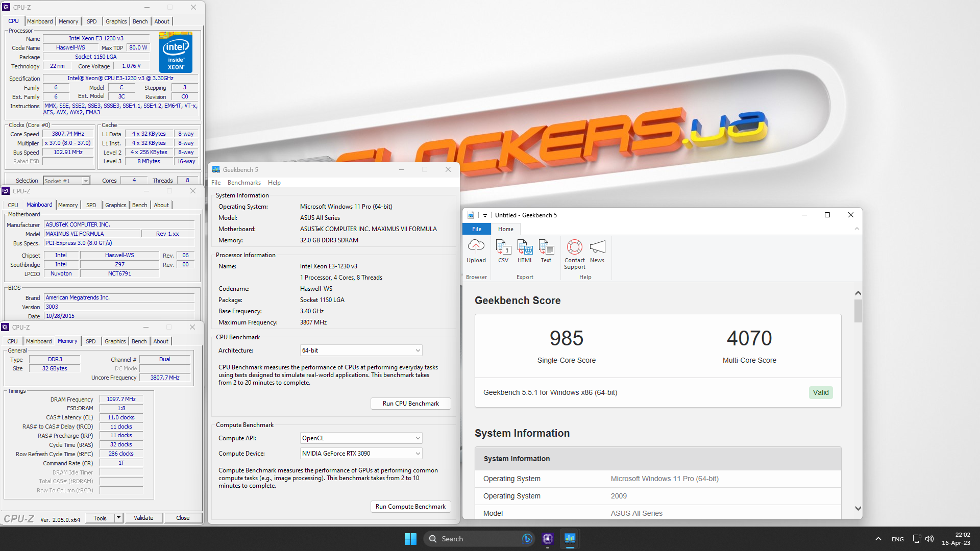Image resolution: width=980 pixels, height=551 pixels.
Task: Open the File menu in Geekbench 5
Action: (x=216, y=183)
